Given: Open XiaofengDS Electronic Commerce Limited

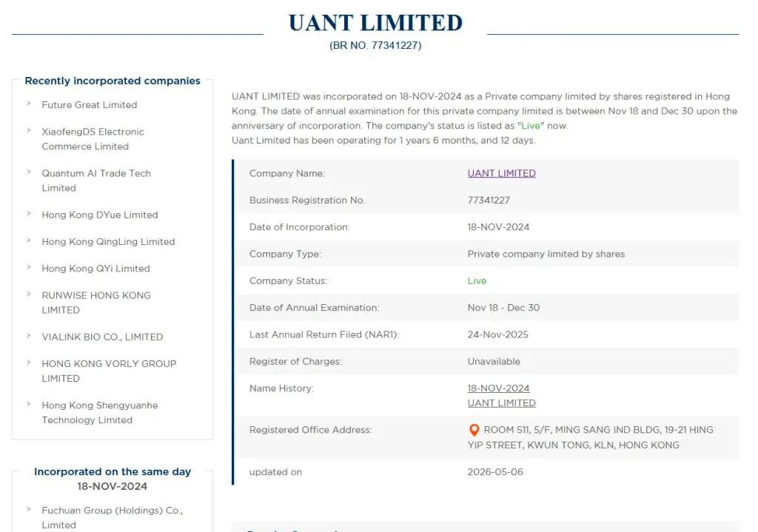Looking at the screenshot, I should (x=93, y=139).
